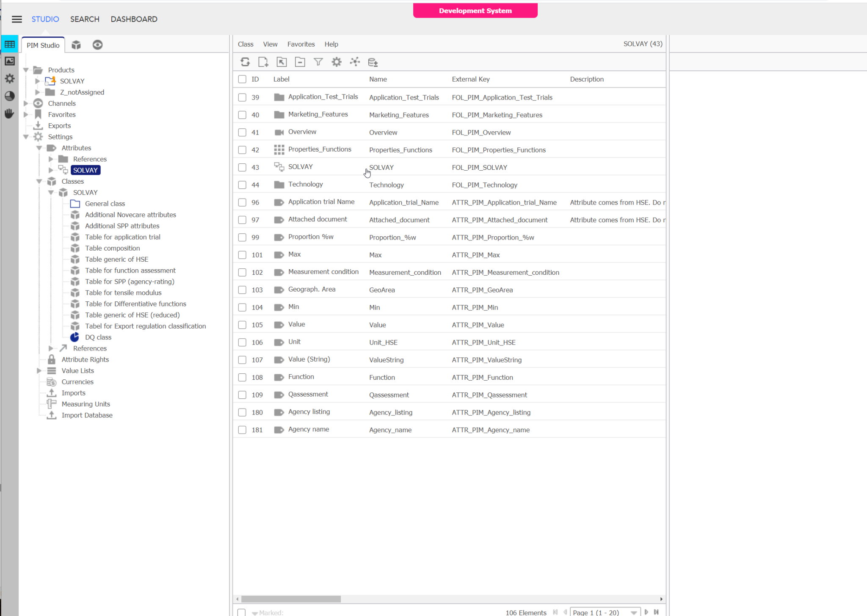867x616 pixels.
Task: Select Table composition in the tree
Action: [x=112, y=248]
